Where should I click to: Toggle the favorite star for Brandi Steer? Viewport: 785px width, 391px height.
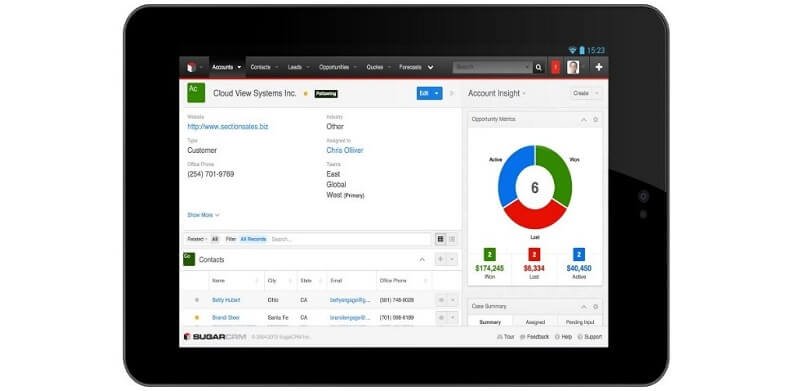pyautogui.click(x=197, y=317)
